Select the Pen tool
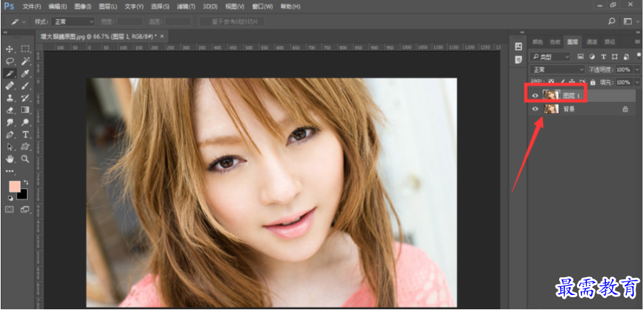Viewport: 644px width, 310px height. (x=10, y=134)
